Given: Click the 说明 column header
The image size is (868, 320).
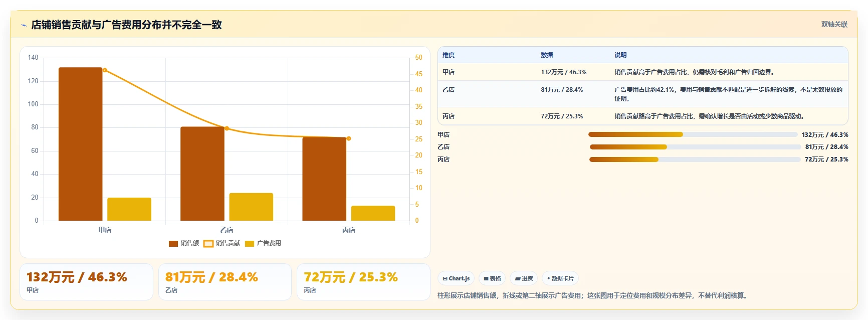Looking at the screenshot, I should pos(620,55).
